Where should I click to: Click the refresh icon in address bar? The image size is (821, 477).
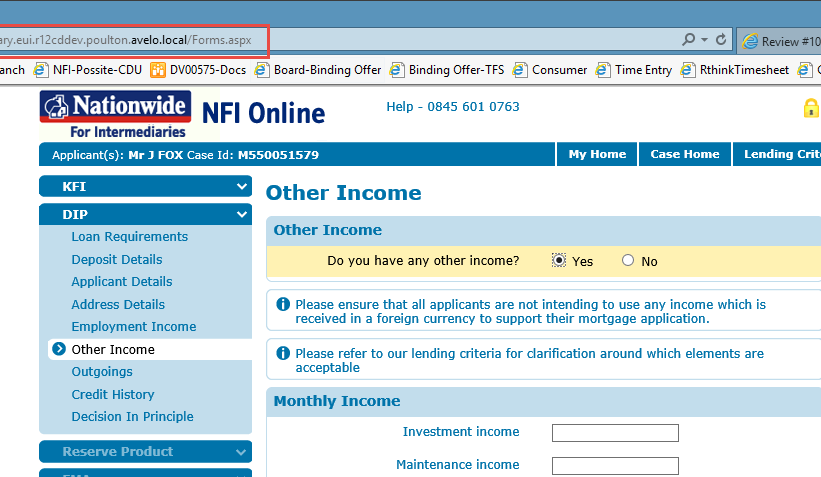(x=720, y=40)
